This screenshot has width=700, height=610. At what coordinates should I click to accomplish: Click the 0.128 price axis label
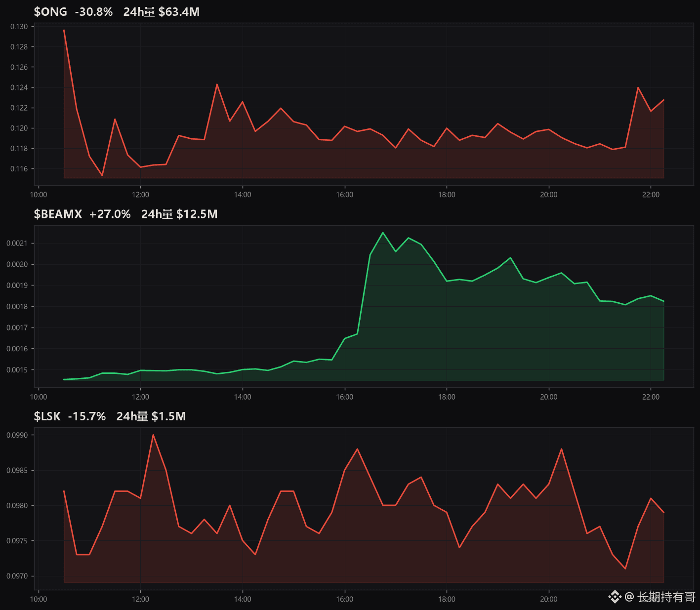(x=19, y=47)
